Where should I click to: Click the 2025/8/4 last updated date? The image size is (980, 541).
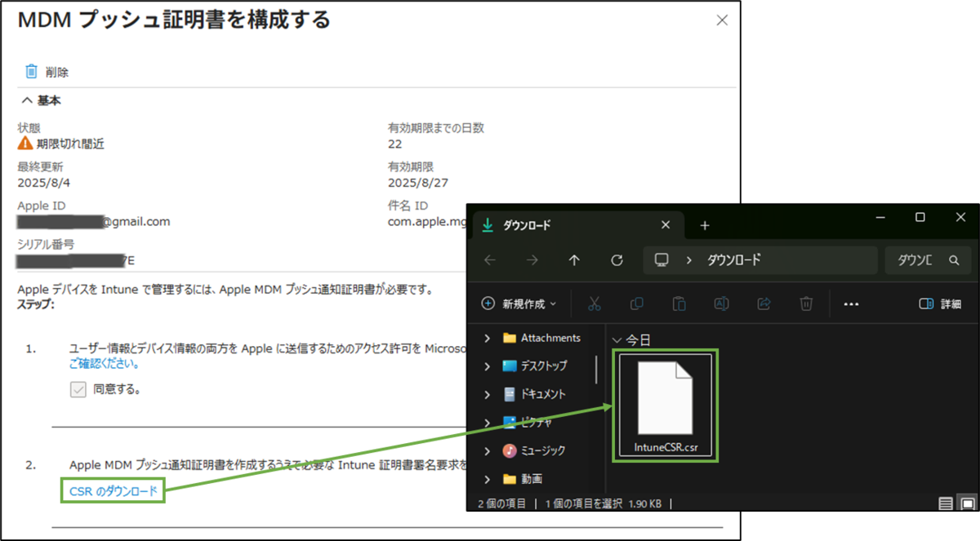tap(43, 182)
